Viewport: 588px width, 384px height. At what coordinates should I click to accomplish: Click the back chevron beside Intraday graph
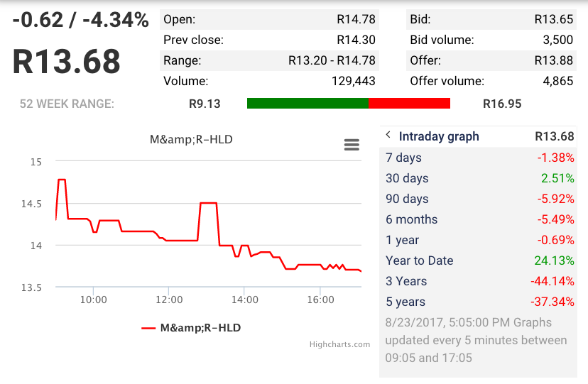(x=388, y=136)
